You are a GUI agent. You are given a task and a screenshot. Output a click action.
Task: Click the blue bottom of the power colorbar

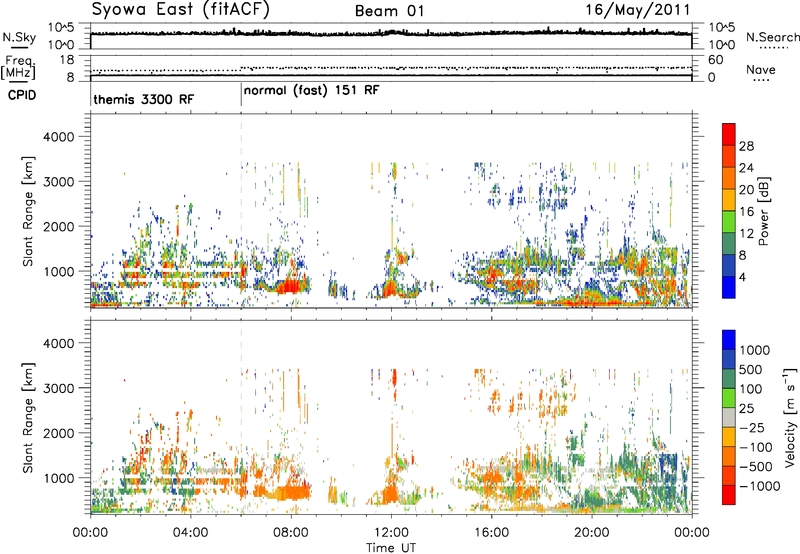click(729, 287)
